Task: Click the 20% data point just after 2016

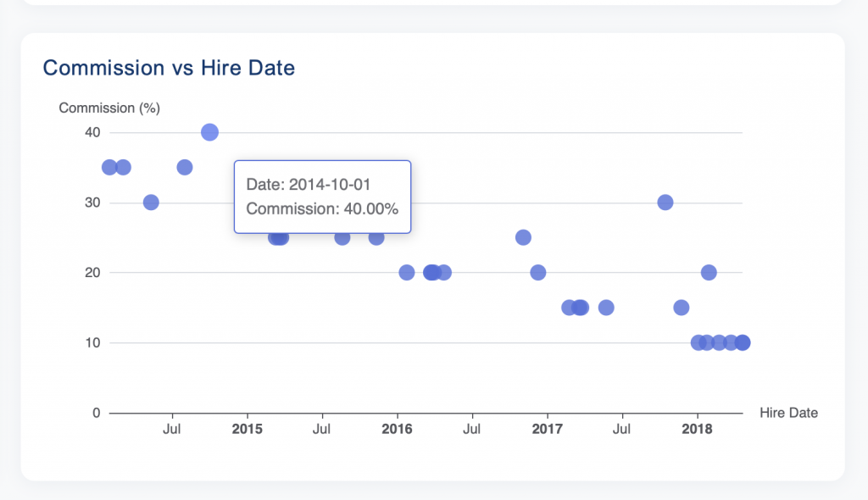Action: coord(407,273)
